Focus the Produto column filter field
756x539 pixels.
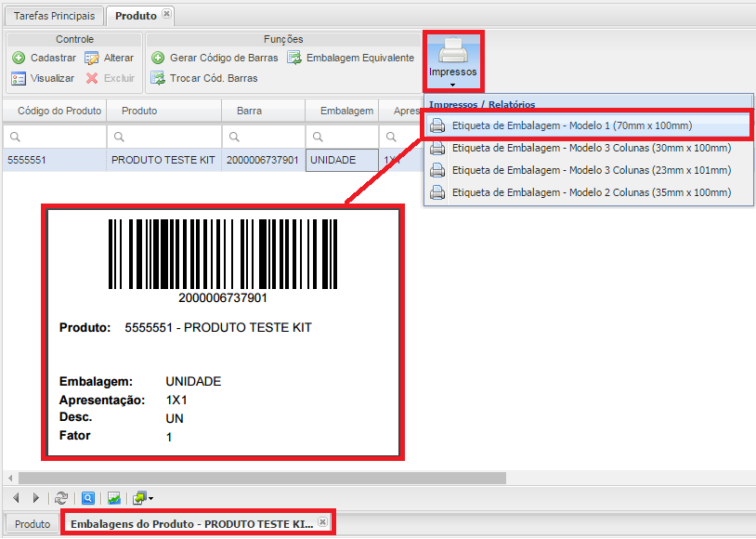pyautogui.click(x=164, y=137)
